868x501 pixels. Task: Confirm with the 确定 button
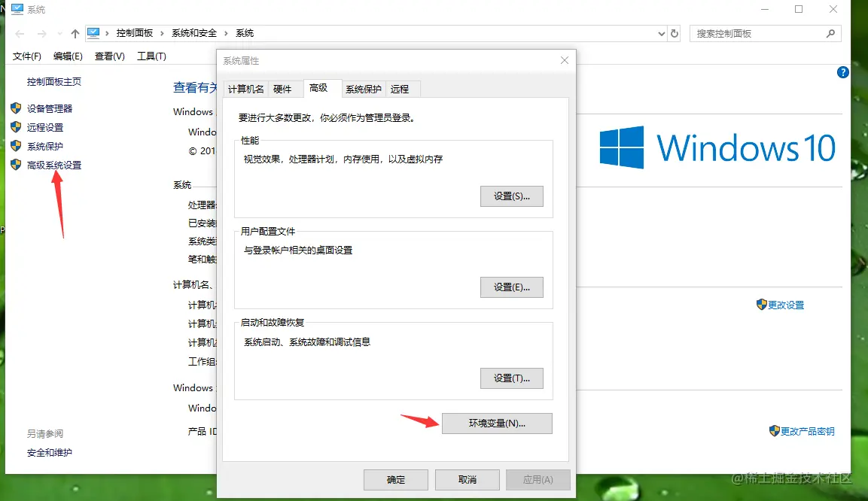coord(396,479)
